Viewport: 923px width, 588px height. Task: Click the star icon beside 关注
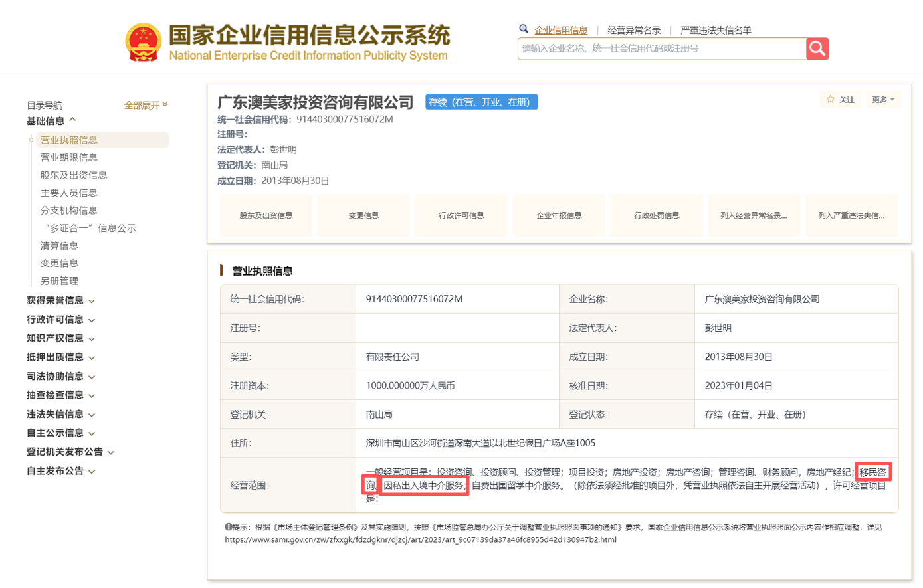point(830,100)
